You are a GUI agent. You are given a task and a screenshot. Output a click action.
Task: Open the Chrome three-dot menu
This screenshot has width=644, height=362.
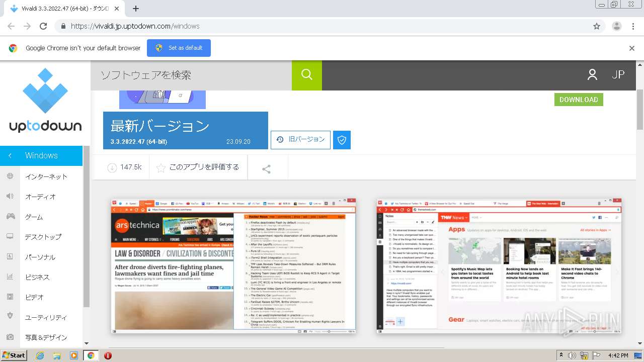(633, 26)
